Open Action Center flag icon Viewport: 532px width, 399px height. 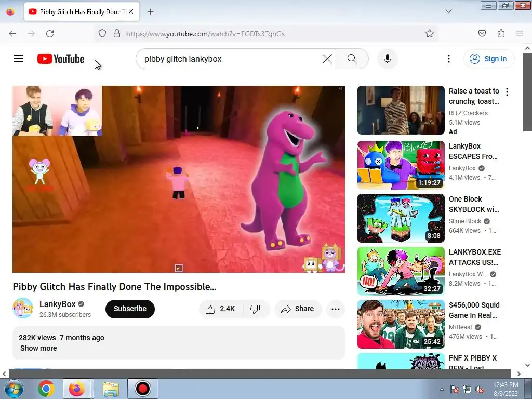point(455,389)
